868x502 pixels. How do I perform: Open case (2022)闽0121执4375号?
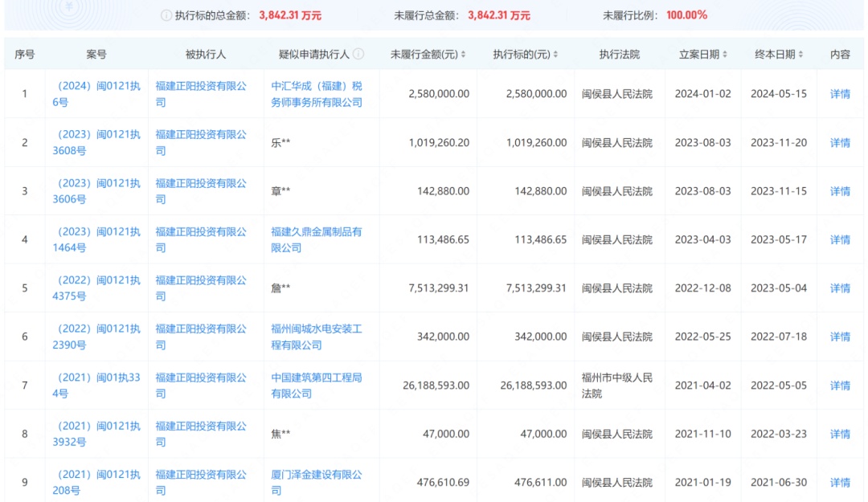pos(96,288)
